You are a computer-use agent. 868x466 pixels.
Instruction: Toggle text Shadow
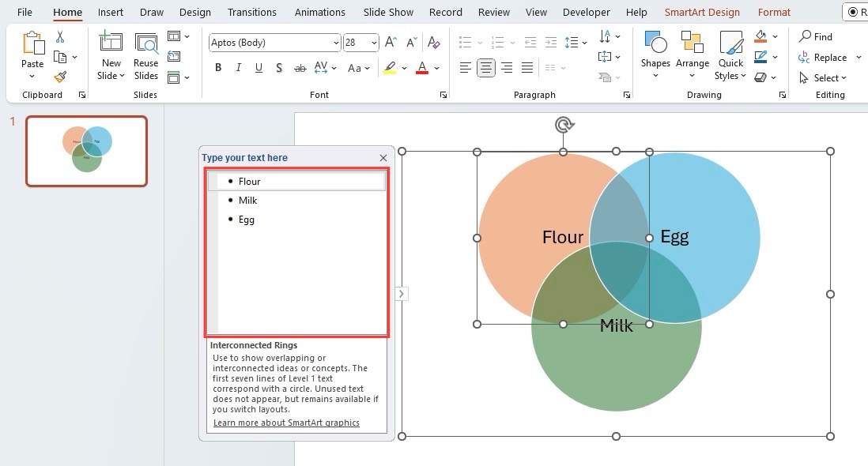pos(279,67)
